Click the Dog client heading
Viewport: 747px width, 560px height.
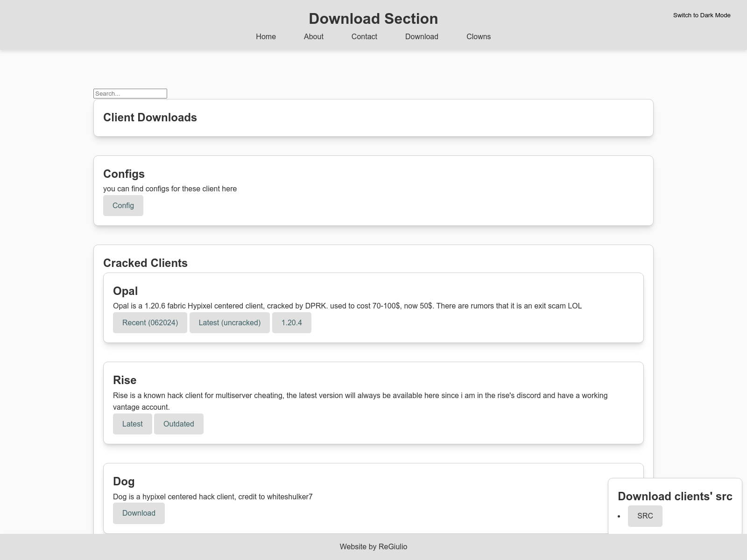click(124, 482)
